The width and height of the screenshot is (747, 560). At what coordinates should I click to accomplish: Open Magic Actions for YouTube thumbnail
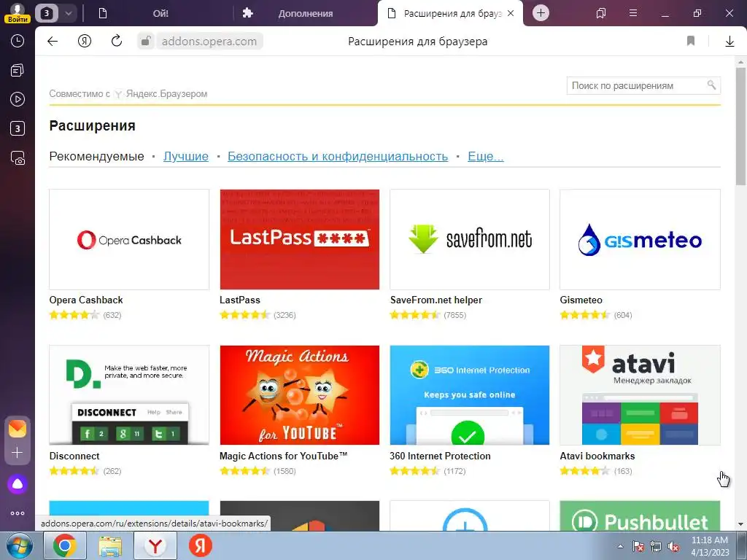pyautogui.click(x=300, y=395)
